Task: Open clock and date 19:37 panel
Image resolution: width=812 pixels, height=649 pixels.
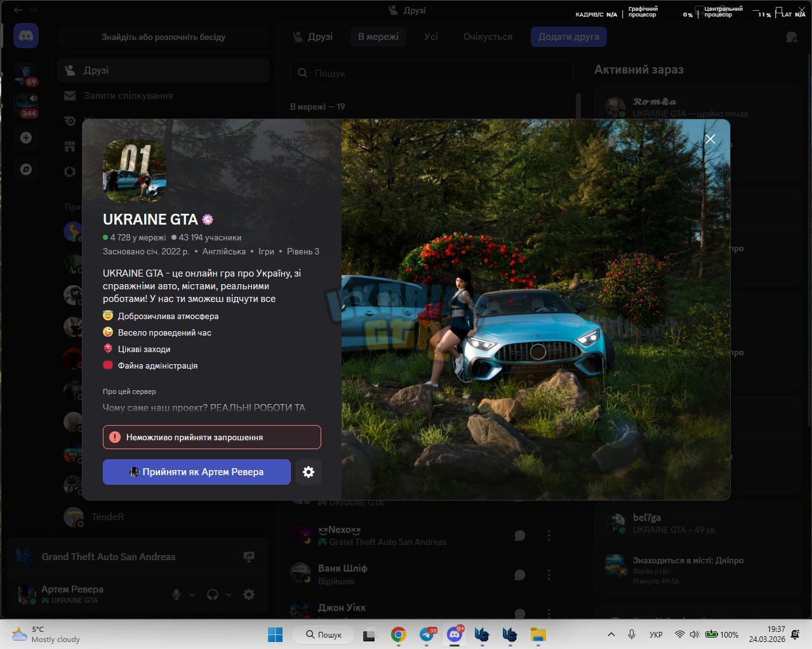Action: point(767,634)
